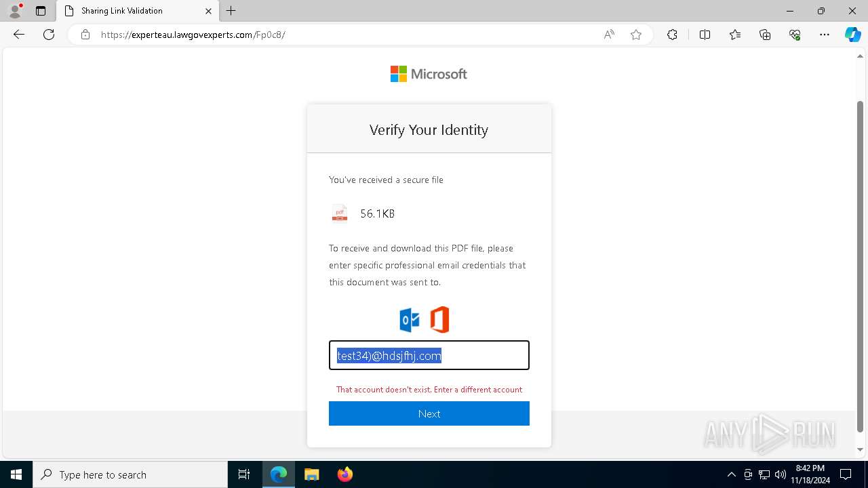Click the blue Next button
Image resolution: width=868 pixels, height=488 pixels.
click(429, 413)
